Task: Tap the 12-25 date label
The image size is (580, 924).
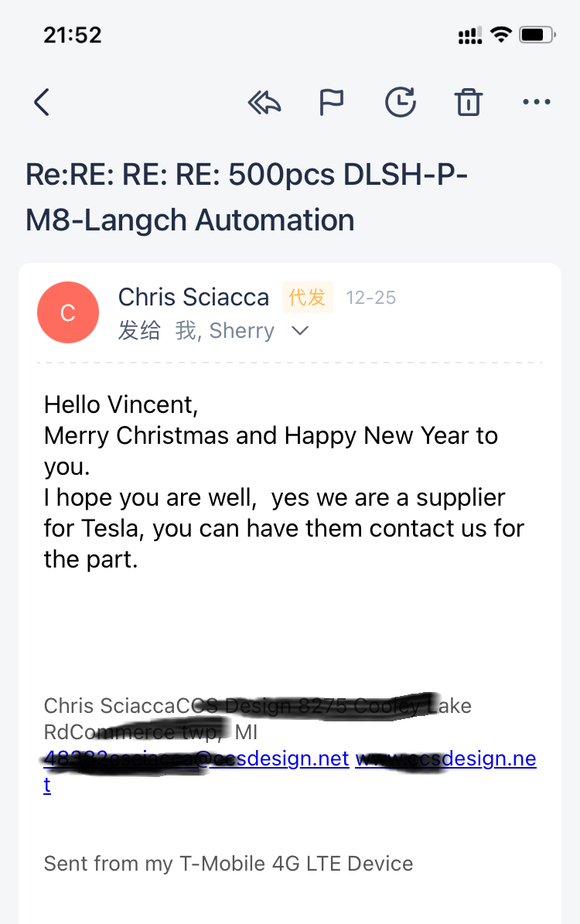Action: [x=370, y=298]
